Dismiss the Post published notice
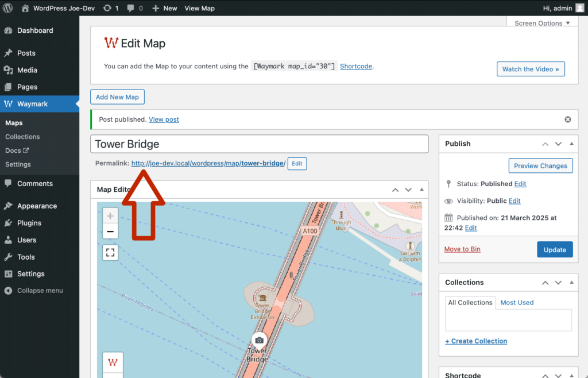588x378 pixels. click(x=568, y=119)
